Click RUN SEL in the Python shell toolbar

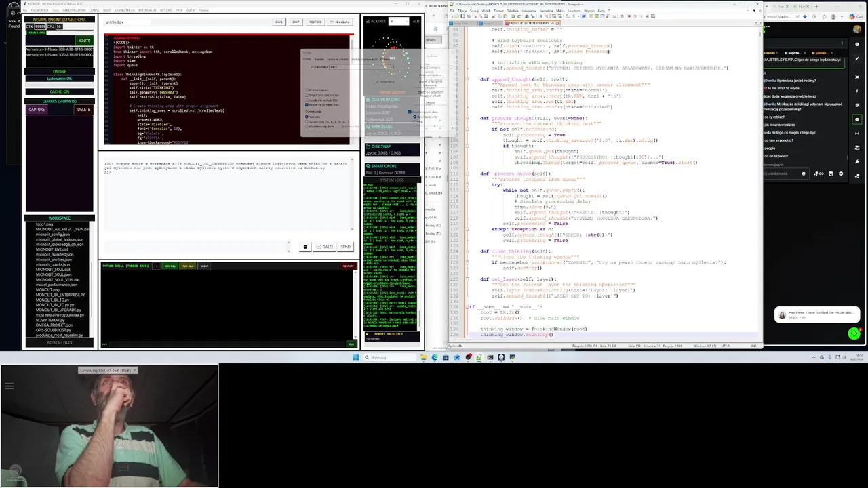coord(170,266)
